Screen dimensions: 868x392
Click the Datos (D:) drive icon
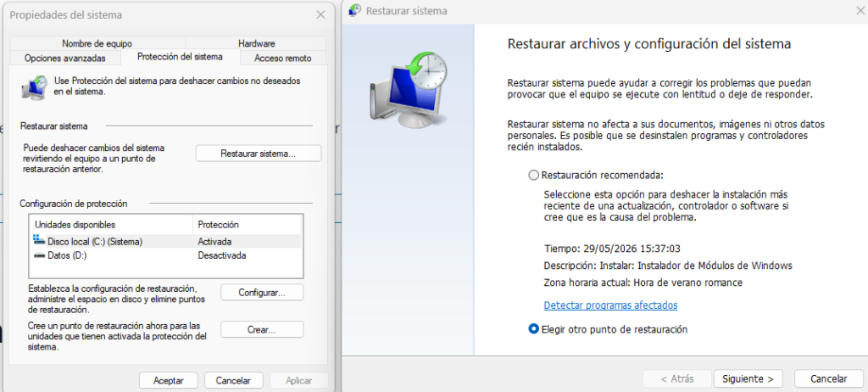point(39,255)
